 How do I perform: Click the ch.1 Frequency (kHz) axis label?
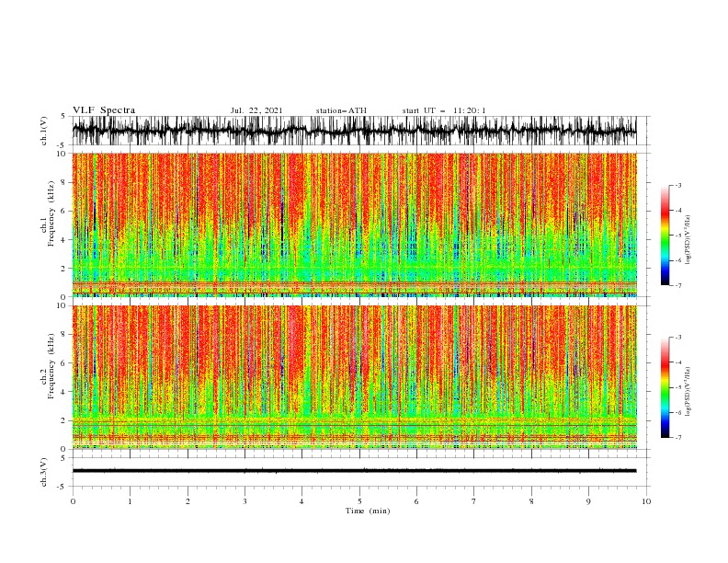tap(47, 214)
